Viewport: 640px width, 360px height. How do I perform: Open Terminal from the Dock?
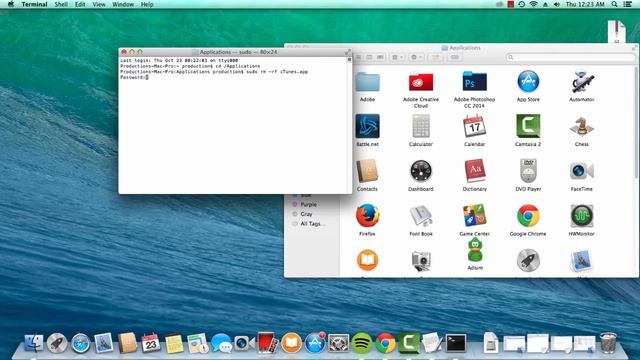coord(456,342)
